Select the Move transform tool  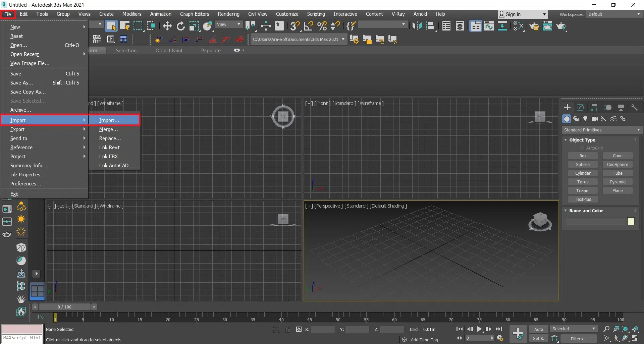pos(167,26)
